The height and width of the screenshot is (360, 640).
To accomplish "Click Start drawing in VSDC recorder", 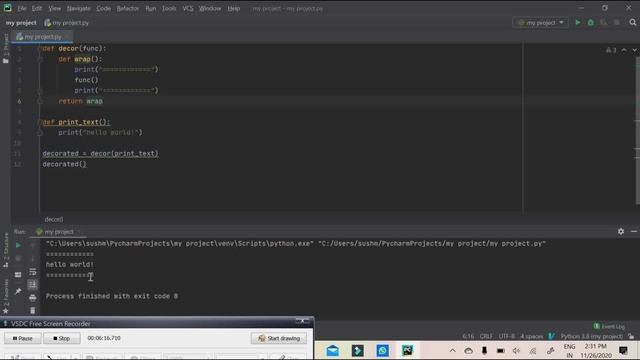I will tap(279, 338).
